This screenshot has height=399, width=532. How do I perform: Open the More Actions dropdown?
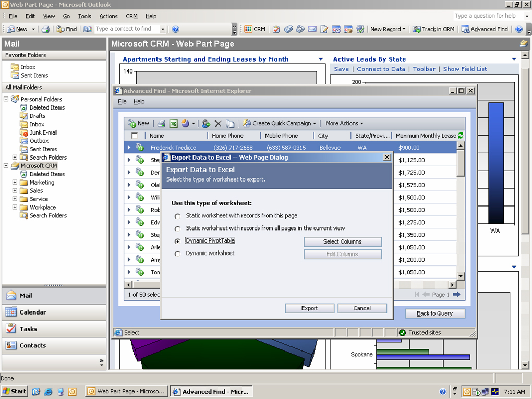click(x=344, y=124)
